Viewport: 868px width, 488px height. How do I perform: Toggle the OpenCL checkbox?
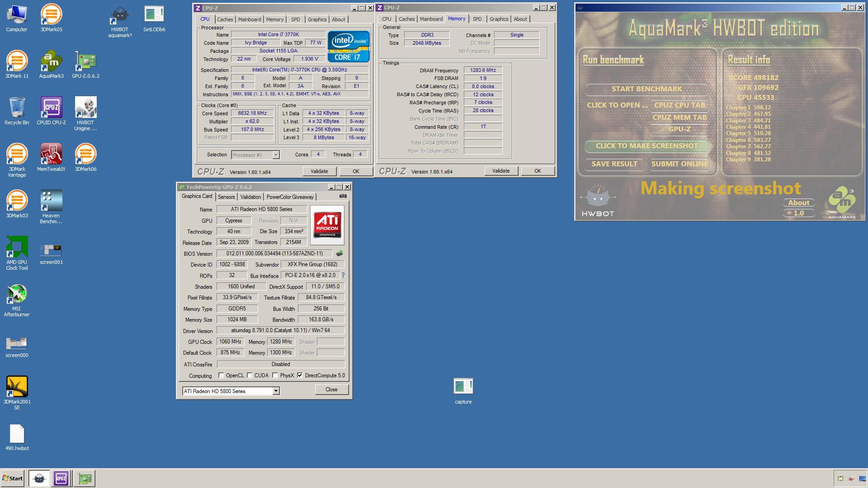(x=221, y=375)
